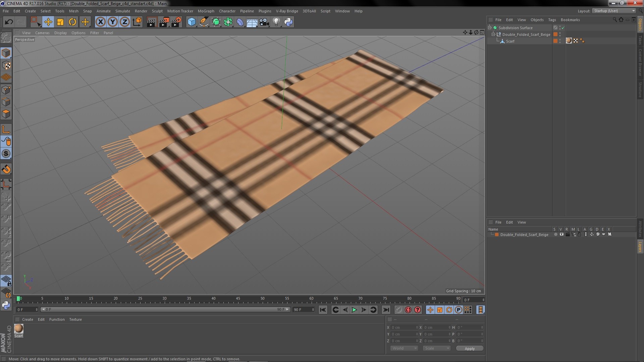This screenshot has height=362, width=644.
Task: Add a Cube primitive object
Action: 192,22
